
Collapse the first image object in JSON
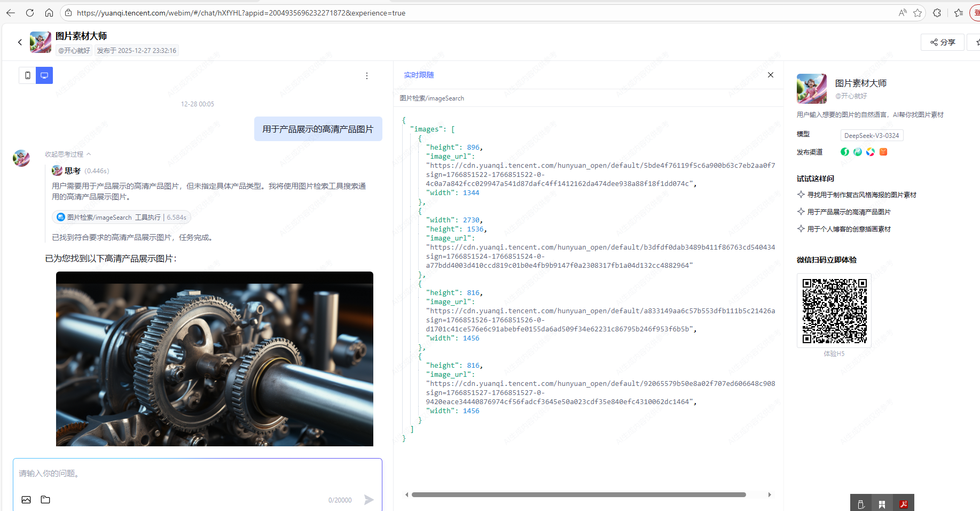click(x=420, y=138)
